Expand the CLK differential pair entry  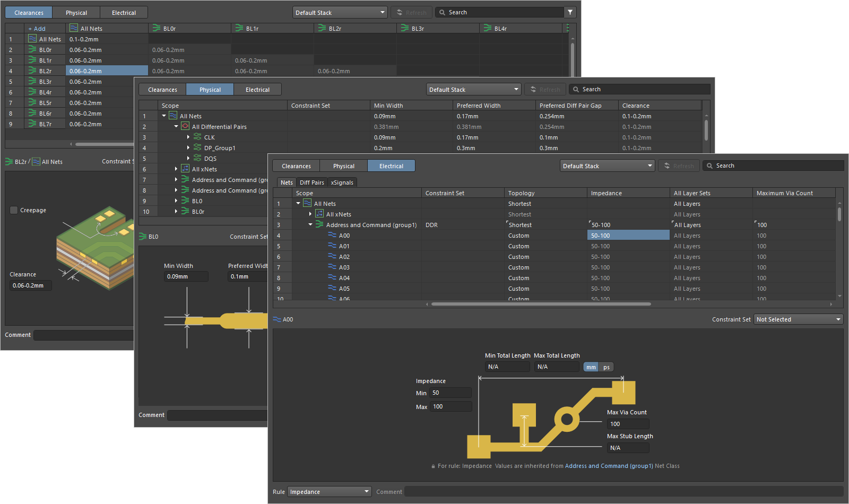pos(188,137)
